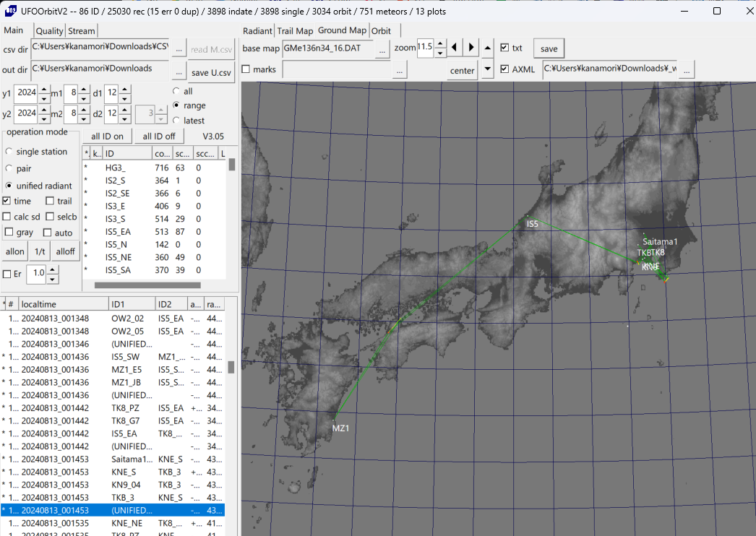Browse for the base map file
Image resolution: width=756 pixels, height=536 pixels.
(x=382, y=48)
